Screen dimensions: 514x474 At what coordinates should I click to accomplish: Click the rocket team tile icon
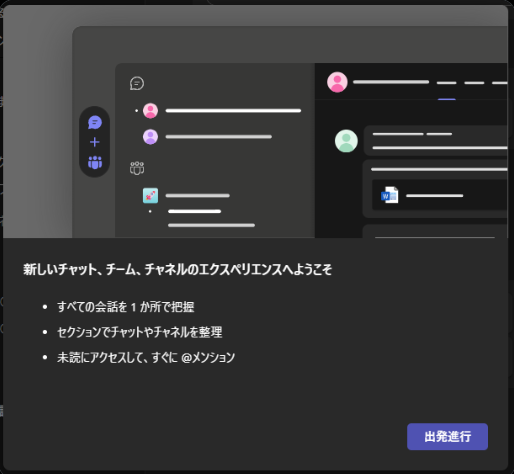pyautogui.click(x=150, y=196)
